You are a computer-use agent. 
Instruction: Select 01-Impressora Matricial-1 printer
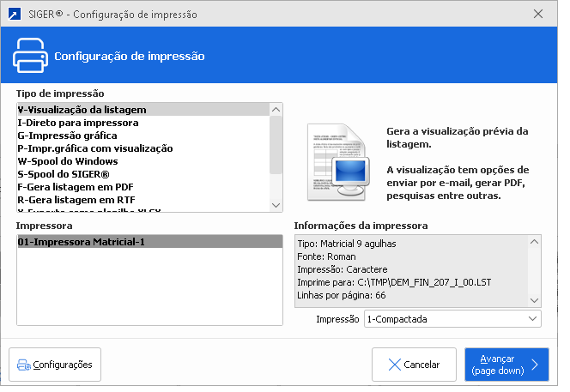click(x=149, y=242)
